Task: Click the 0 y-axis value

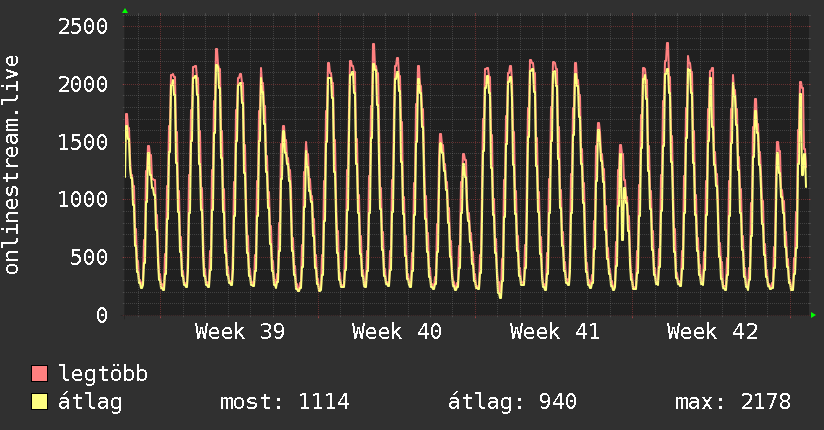Action: 102,315
